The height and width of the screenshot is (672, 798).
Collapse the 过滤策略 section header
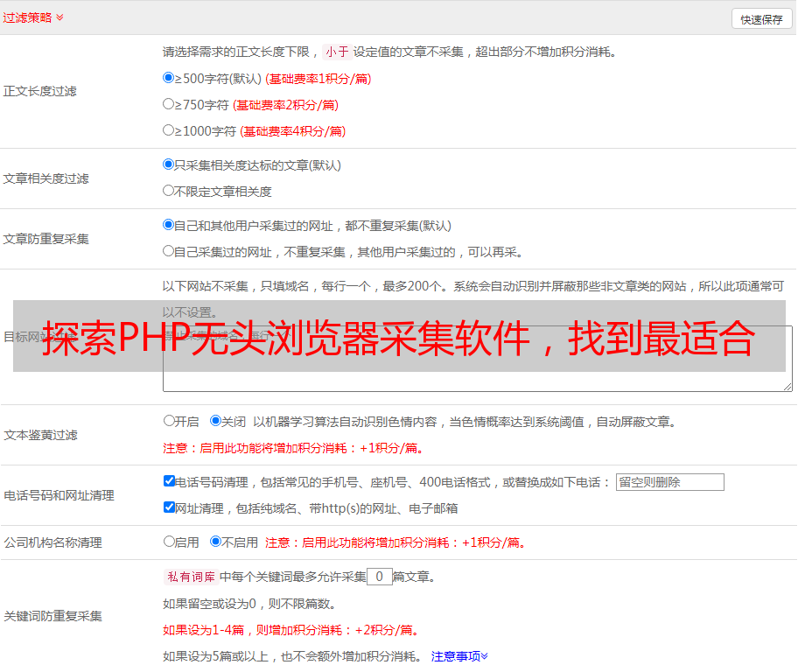pos(33,17)
